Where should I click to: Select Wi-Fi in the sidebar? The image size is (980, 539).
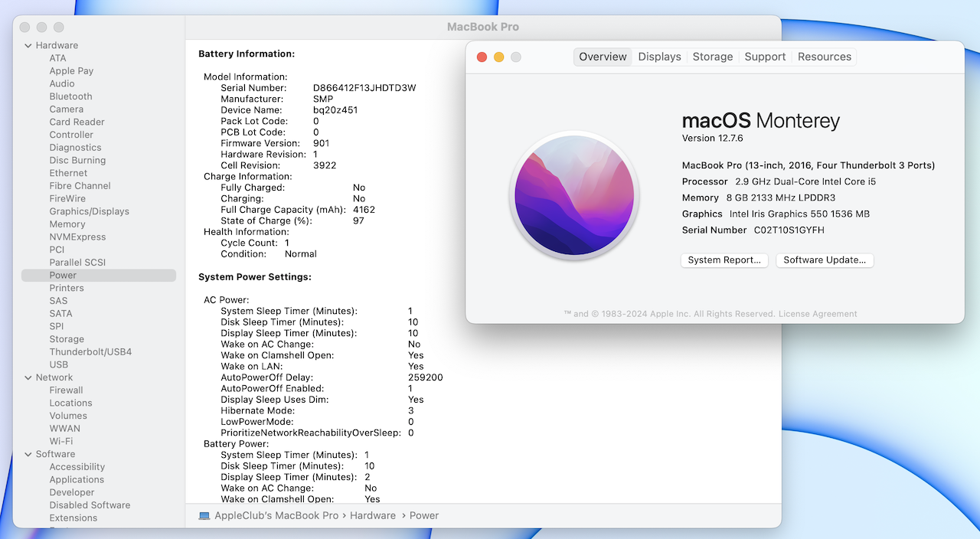[61, 441]
